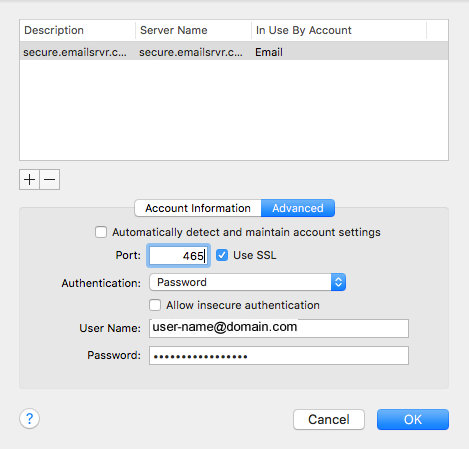This screenshot has width=469, height=449.
Task: Uncheck the Use SSL checkbox
Action: (x=222, y=255)
